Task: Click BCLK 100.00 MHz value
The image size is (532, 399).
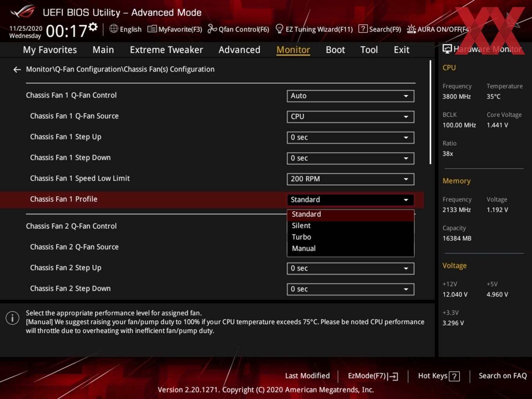Action: pos(459,125)
